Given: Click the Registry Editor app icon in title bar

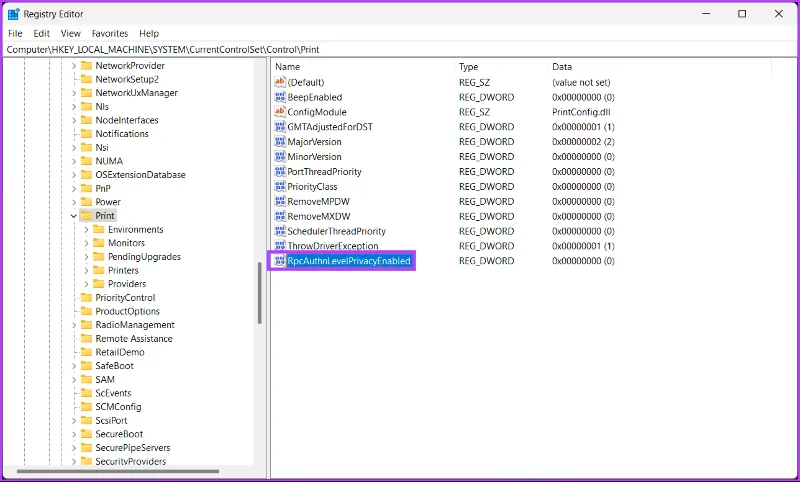Looking at the screenshot, I should [13, 14].
